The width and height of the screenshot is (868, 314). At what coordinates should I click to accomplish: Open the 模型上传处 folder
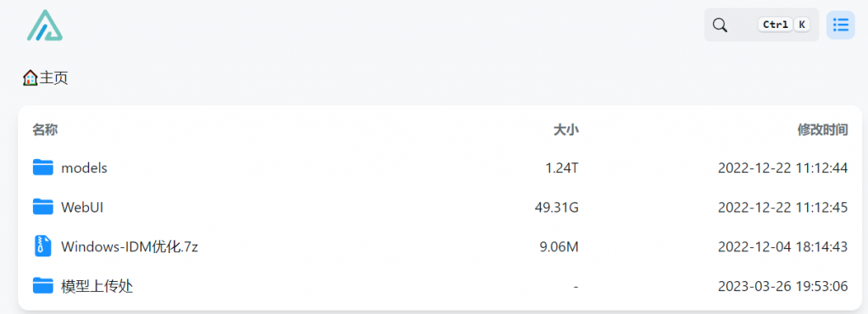[x=97, y=286]
